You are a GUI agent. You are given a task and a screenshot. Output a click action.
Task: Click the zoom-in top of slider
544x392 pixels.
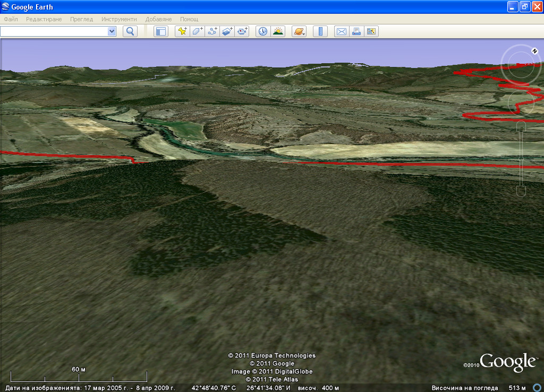click(521, 126)
